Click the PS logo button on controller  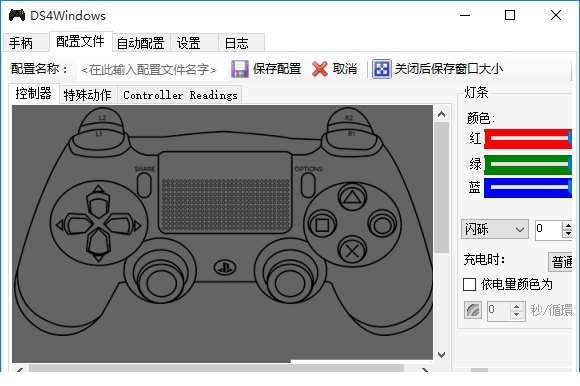click(x=225, y=267)
